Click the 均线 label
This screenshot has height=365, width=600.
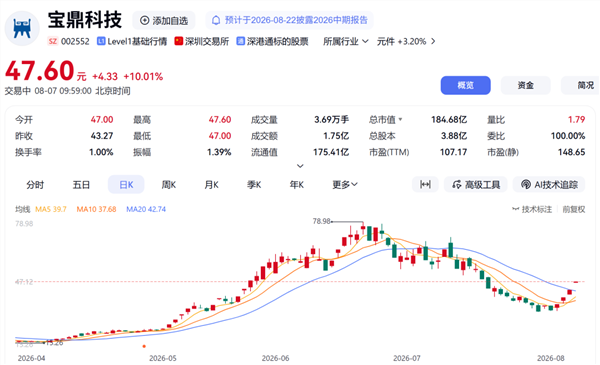pos(23,209)
